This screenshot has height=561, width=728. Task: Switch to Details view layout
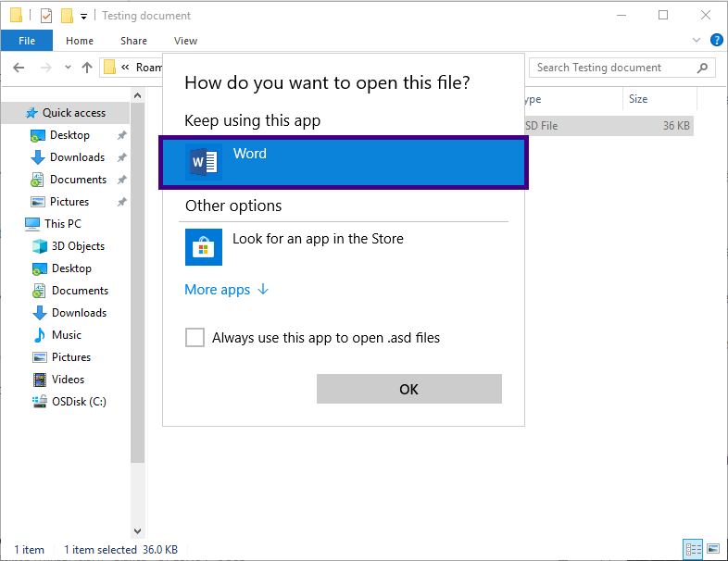(x=693, y=549)
